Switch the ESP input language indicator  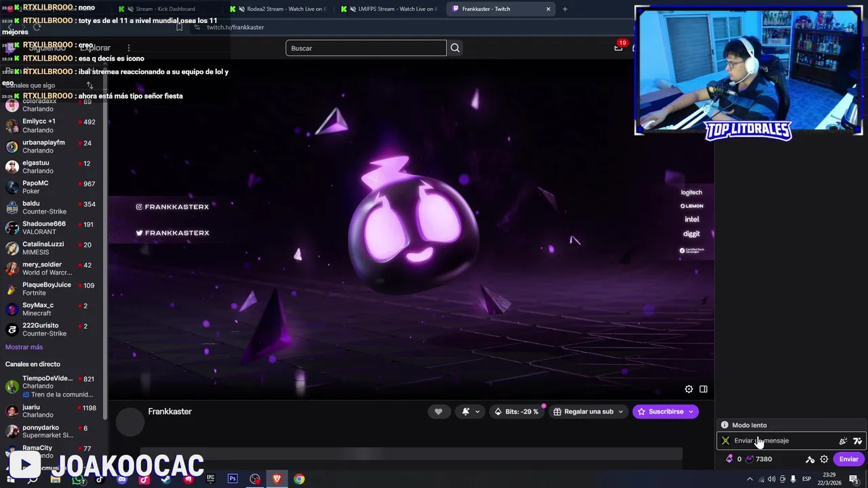[x=808, y=479]
